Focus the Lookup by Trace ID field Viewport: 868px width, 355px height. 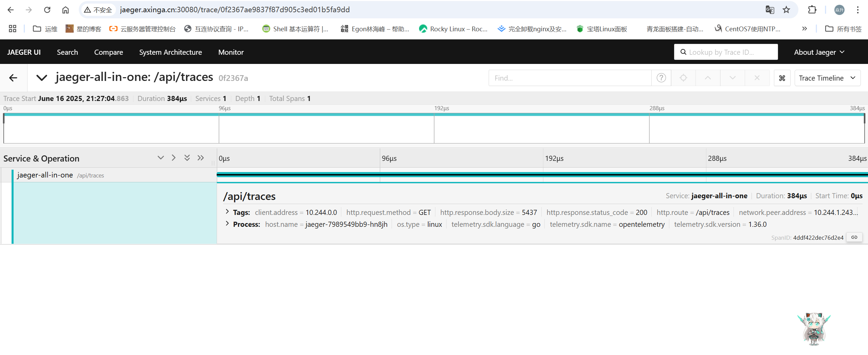coord(726,52)
